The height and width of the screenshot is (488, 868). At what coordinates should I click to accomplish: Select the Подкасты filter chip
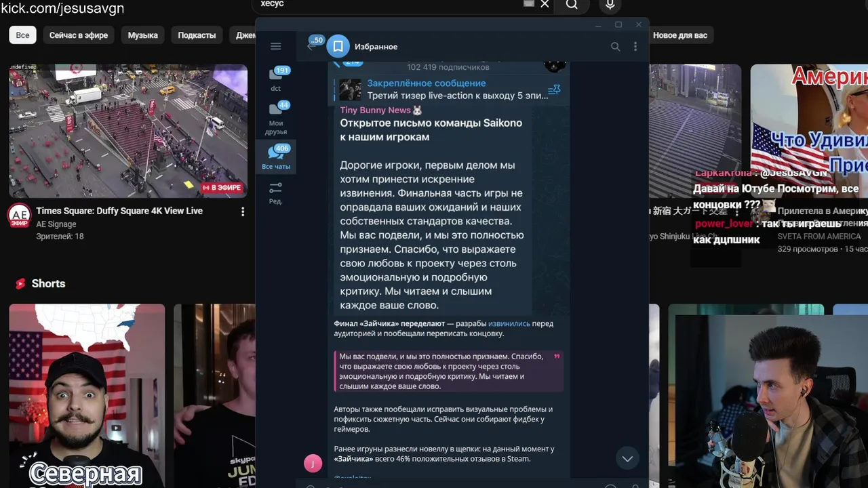tap(197, 35)
